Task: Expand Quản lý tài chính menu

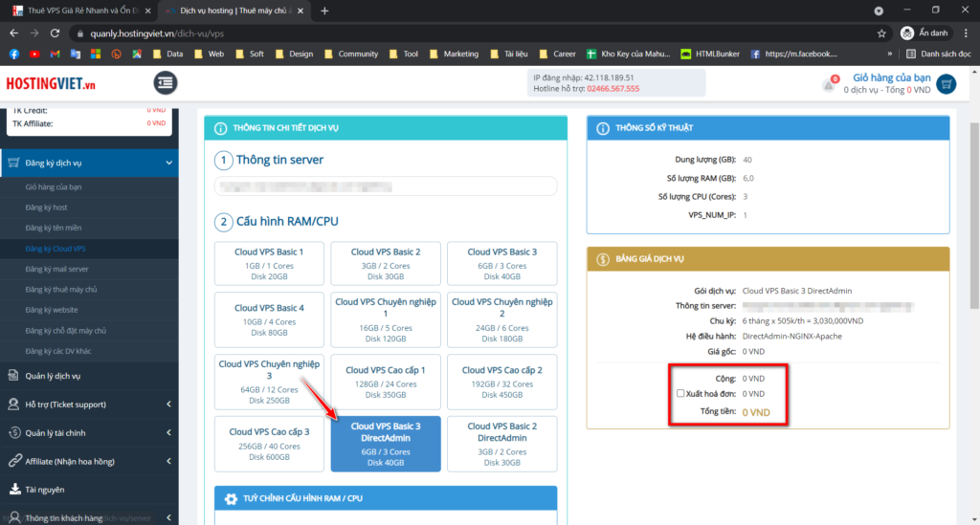Action: coord(168,432)
